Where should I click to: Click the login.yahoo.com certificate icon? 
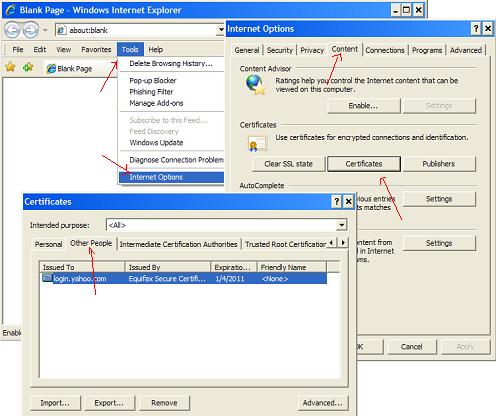coord(47,278)
